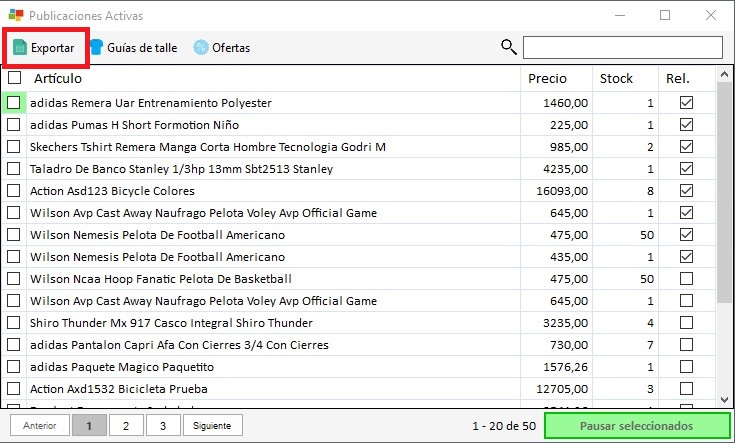Click the Exportar label in toolbar
The image size is (735, 443).
point(52,48)
